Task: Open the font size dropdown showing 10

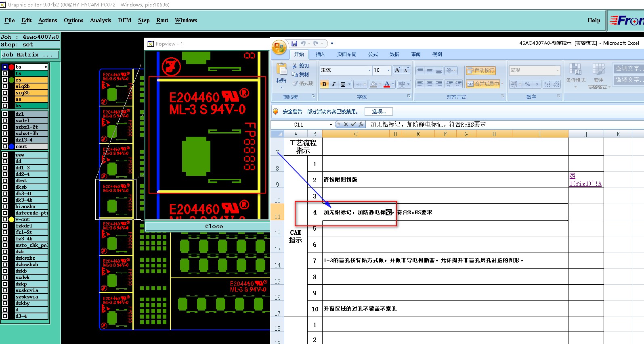Action: point(389,70)
